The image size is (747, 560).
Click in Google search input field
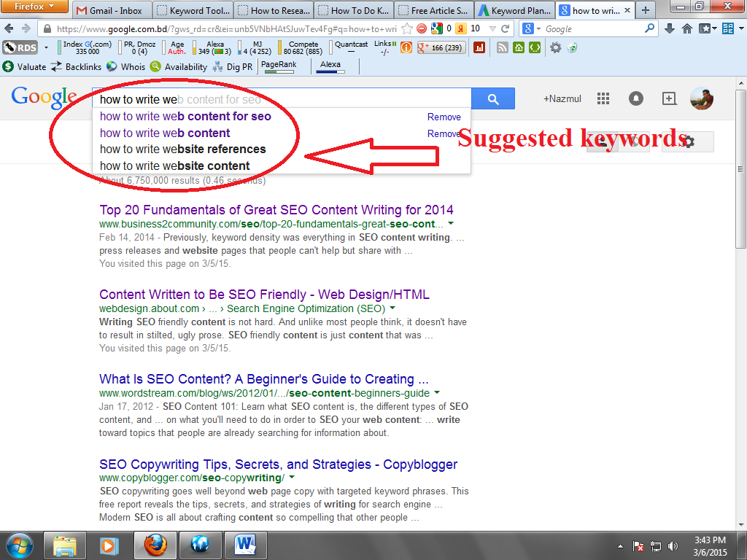281,99
